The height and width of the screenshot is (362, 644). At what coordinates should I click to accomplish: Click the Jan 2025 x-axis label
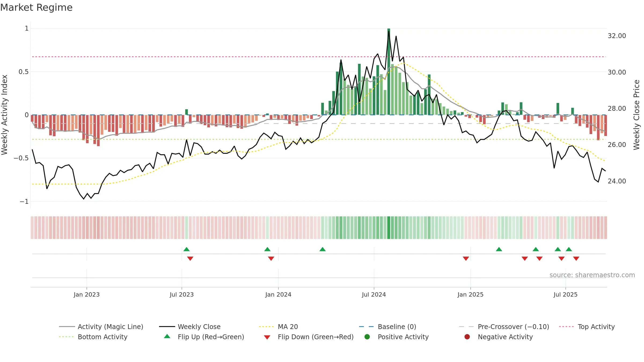[x=470, y=295]
